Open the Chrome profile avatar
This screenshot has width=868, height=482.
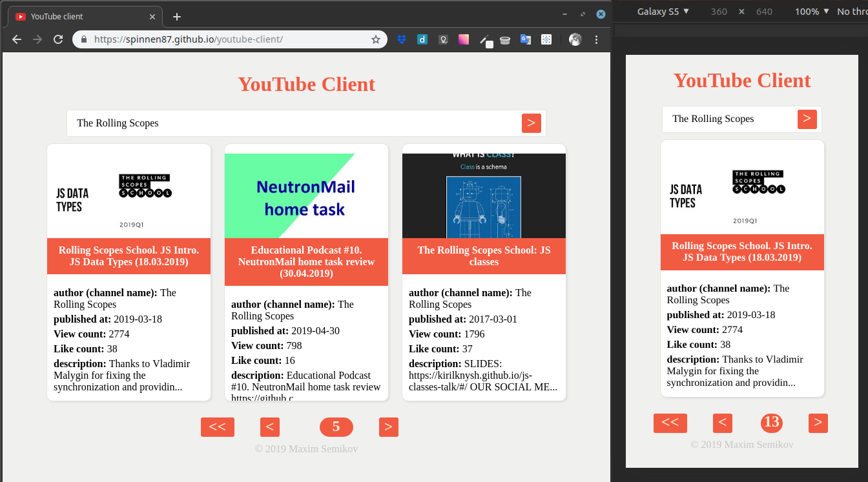[x=575, y=39]
